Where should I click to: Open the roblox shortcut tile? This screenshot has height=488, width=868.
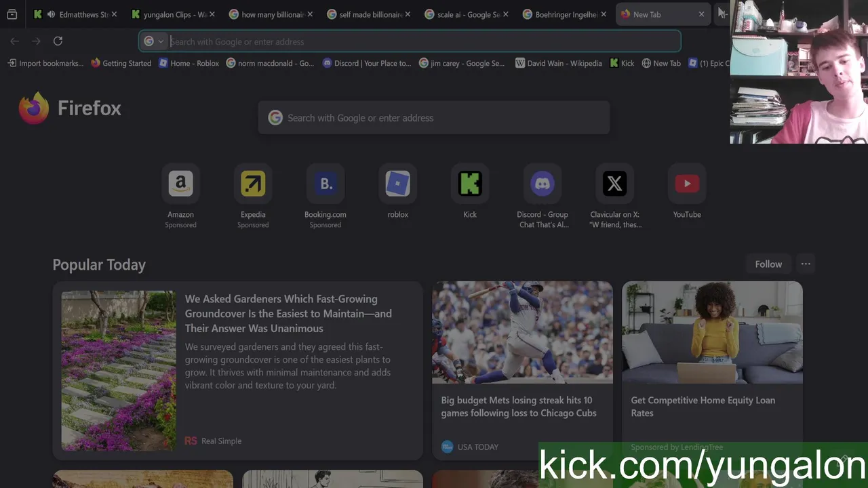point(397,184)
